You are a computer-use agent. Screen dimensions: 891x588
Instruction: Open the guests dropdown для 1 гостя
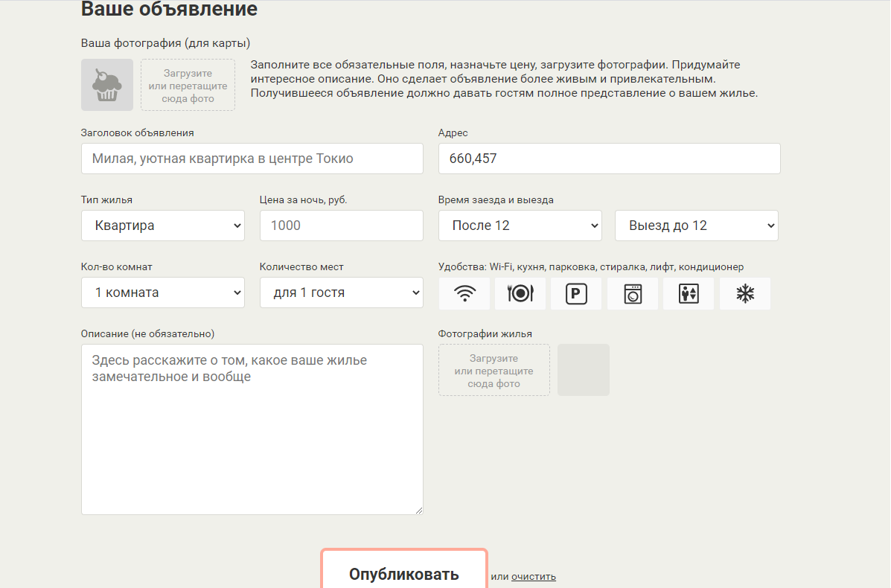(x=342, y=293)
